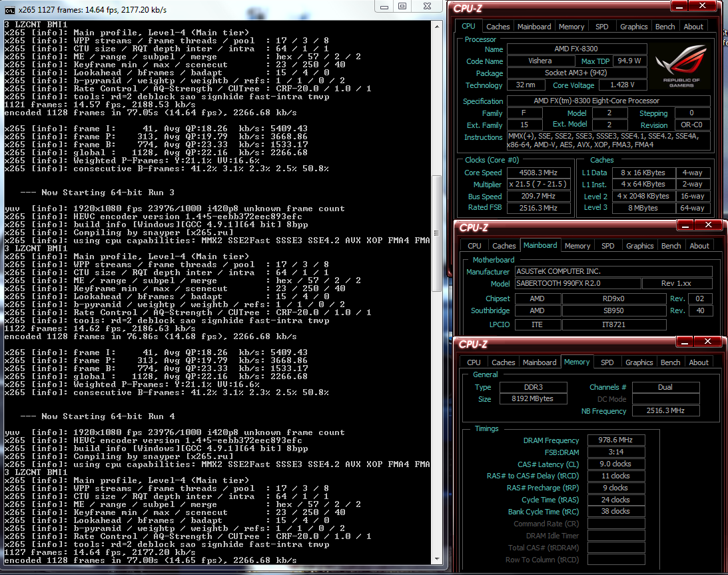Go to Caches tab in Memory window

click(504, 362)
